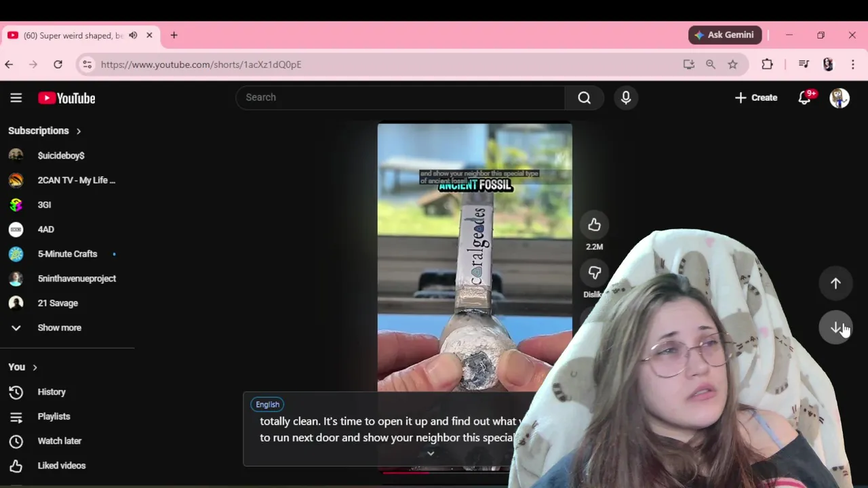Open the notifications bell
The height and width of the screenshot is (488, 868).
pos(805,98)
